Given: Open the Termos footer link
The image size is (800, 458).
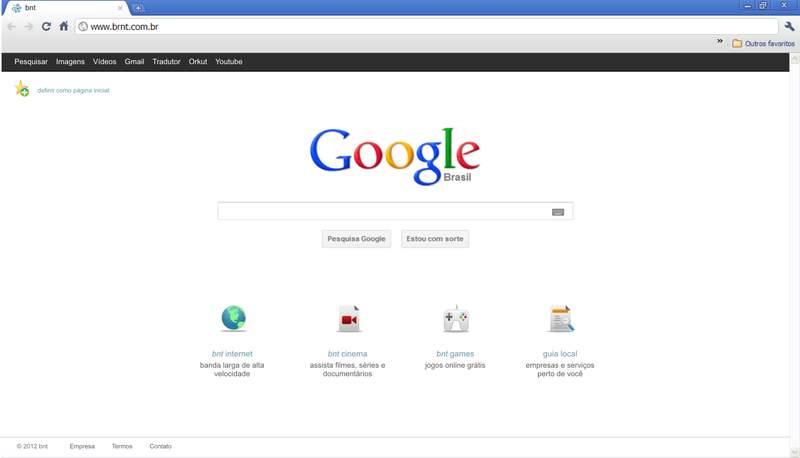Looking at the screenshot, I should tap(122, 446).
